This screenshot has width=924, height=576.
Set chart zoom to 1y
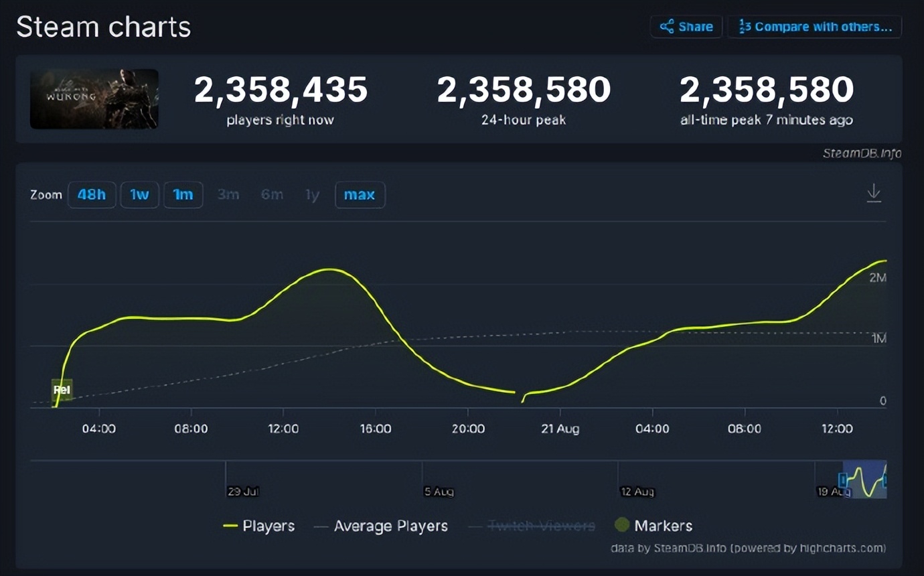pos(312,195)
